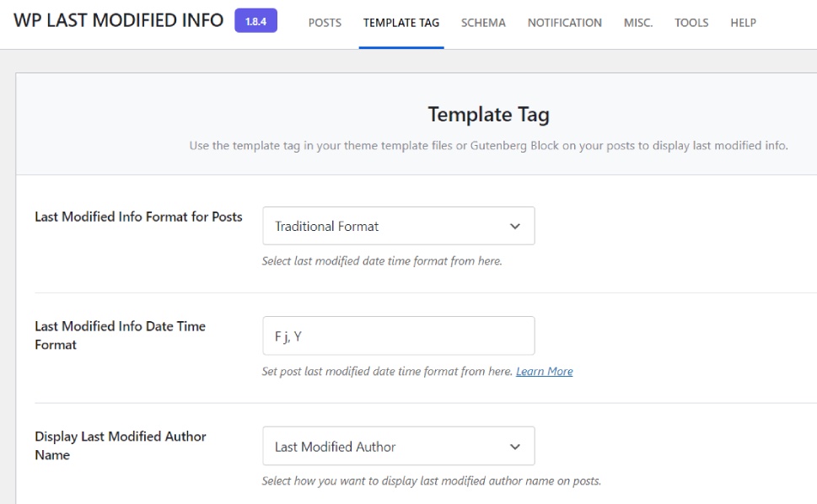Click the hint text under the author name dropdown
The image size is (817, 504).
pyautogui.click(x=431, y=482)
